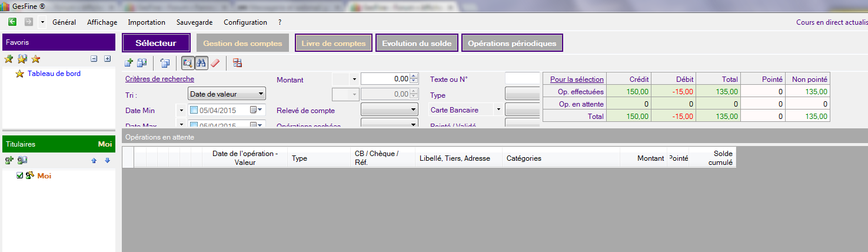Viewport: 868px width, 252px height.
Task: Switch to the Evolution du solde tab
Action: point(417,43)
